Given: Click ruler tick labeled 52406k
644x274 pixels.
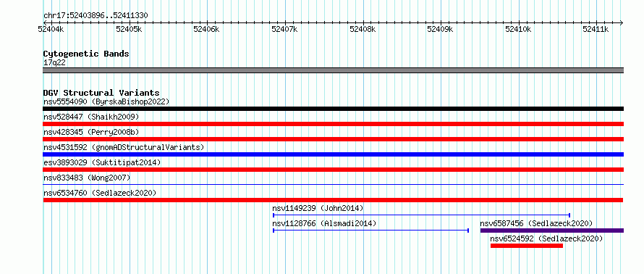Looking at the screenshot, I should point(207,29).
